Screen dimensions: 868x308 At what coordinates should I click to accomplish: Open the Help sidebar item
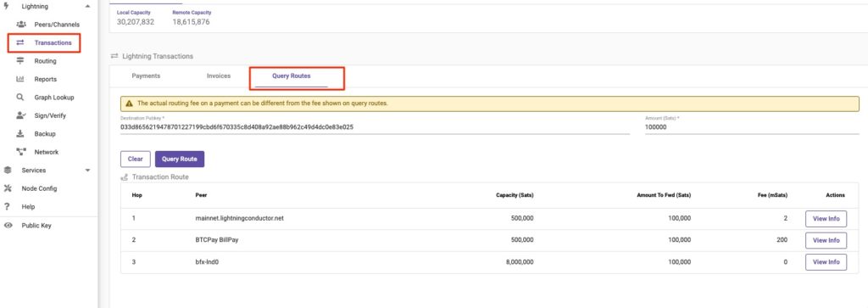pos(28,207)
